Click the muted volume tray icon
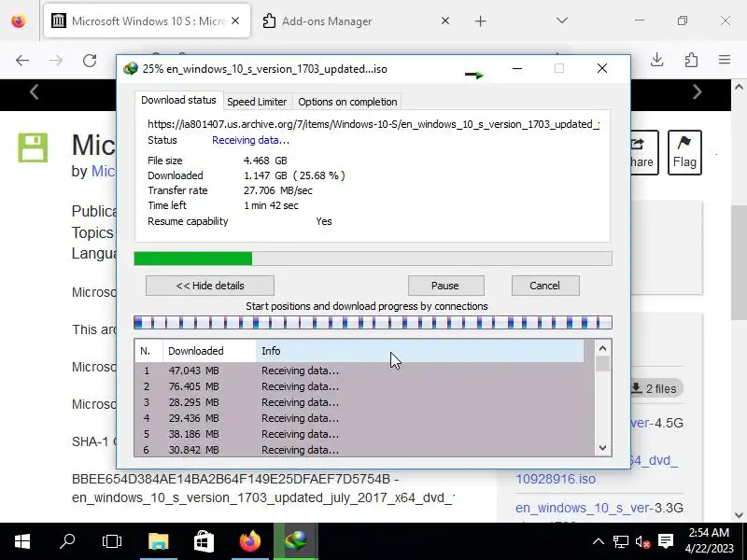Screen dimensions: 747x560 (643, 541)
